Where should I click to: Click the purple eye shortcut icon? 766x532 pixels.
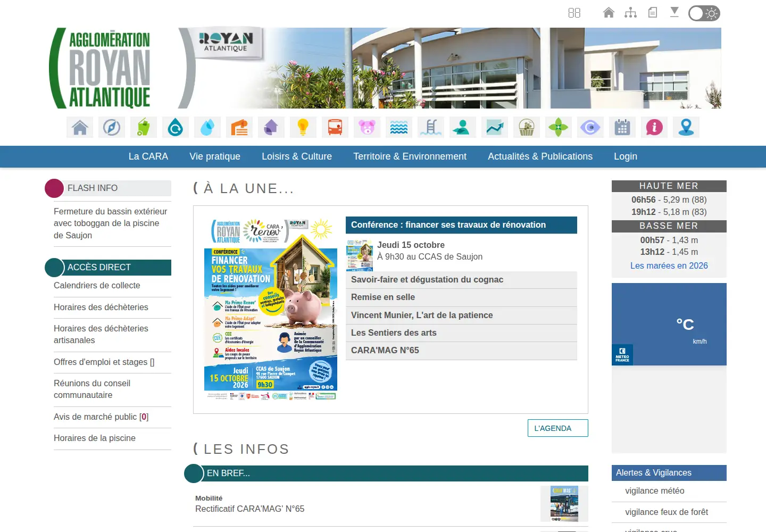pyautogui.click(x=590, y=127)
